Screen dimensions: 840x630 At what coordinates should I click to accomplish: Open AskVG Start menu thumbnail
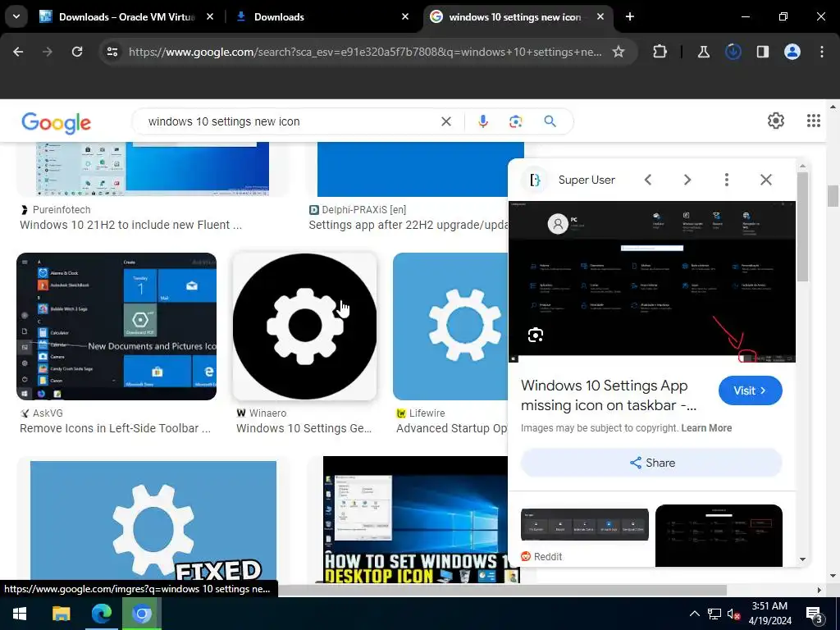tap(116, 326)
